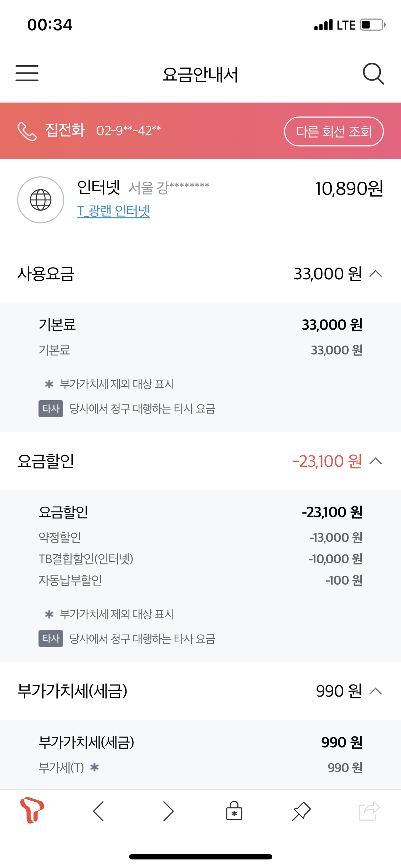Go back with the left arrow
401x868 pixels.
coord(98,811)
